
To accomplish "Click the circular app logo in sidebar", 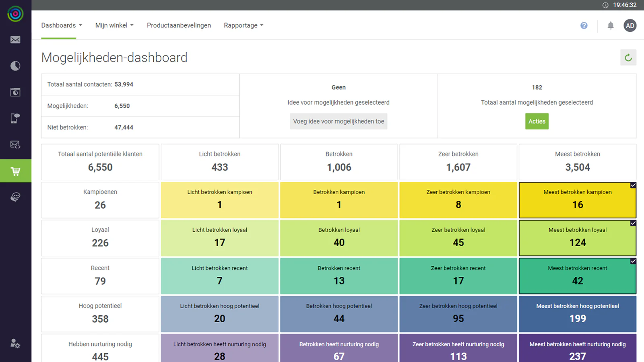I will click(15, 14).
